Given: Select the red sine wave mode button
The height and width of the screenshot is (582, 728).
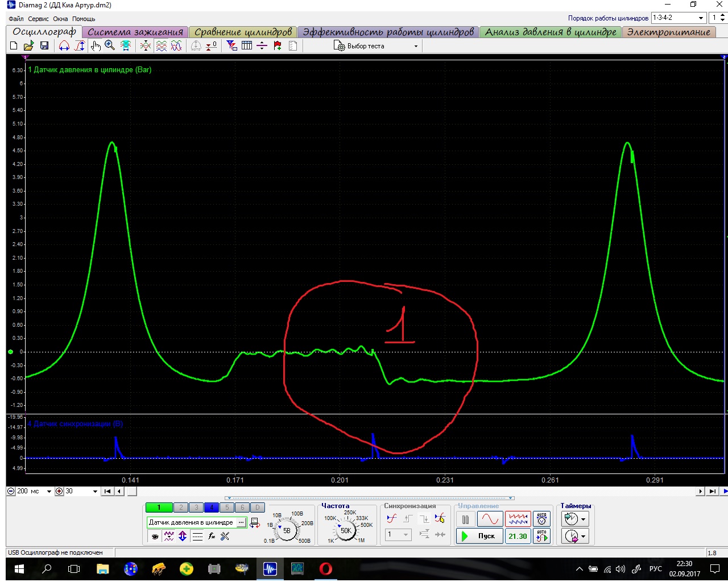Looking at the screenshot, I should click(490, 519).
